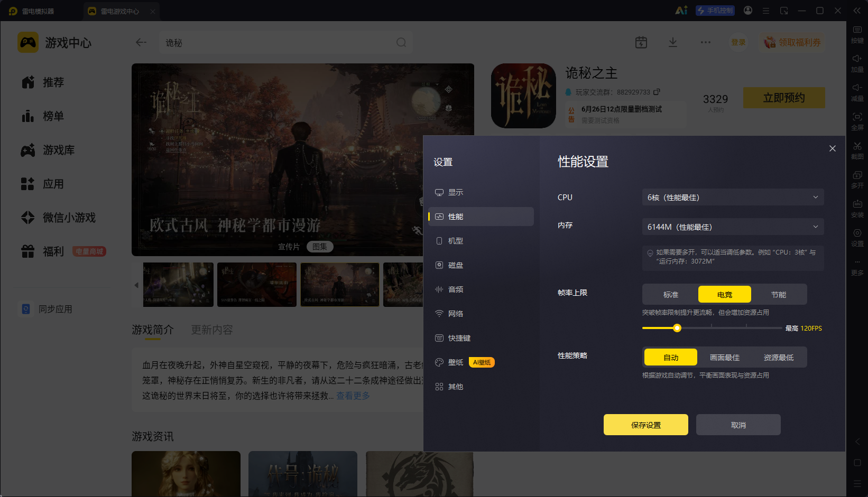Viewport: 868px width, 497px height.
Task: Open 福利 welfare in the sidebar
Action: click(x=43, y=251)
